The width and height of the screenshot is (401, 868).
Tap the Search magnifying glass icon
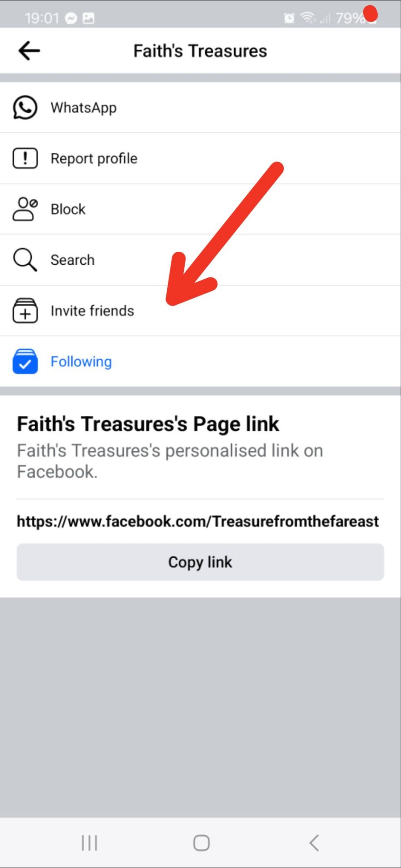(x=25, y=260)
